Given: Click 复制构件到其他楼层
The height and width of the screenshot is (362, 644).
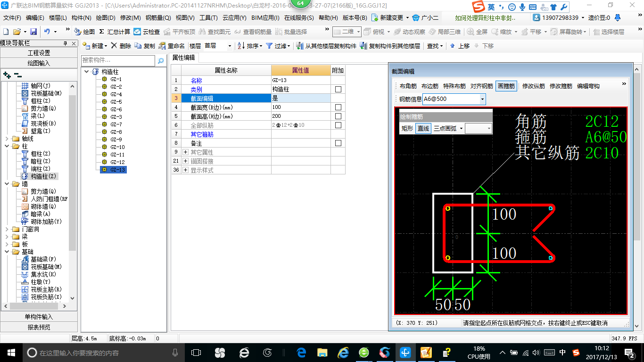Looking at the screenshot, I should (390, 46).
